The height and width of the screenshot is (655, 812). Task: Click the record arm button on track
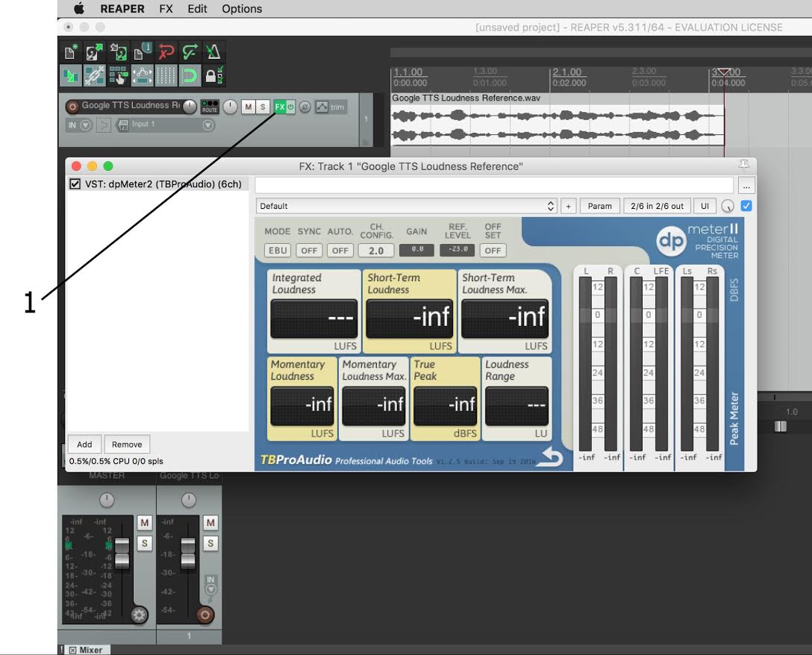73,107
